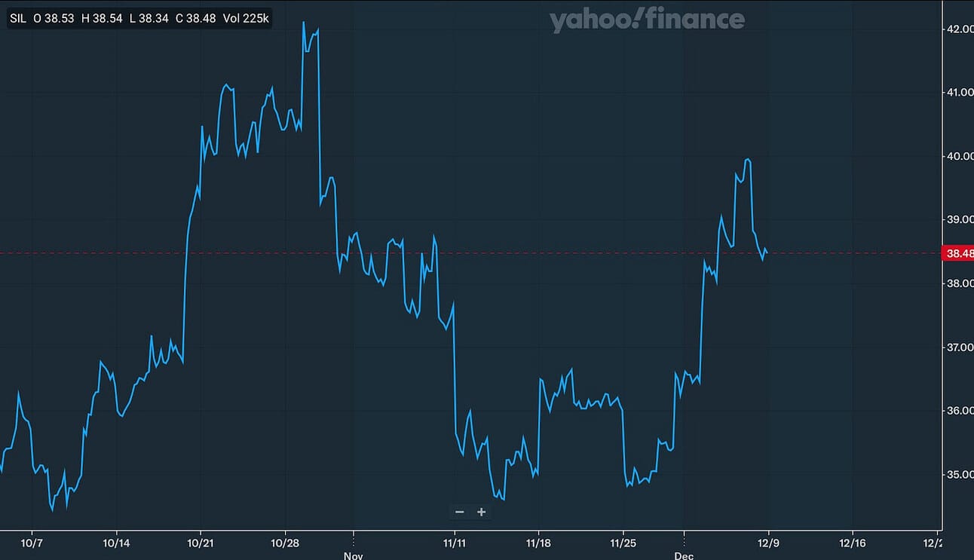Zoom out the chart with minus button
This screenshot has height=560, width=974.
coord(460,512)
